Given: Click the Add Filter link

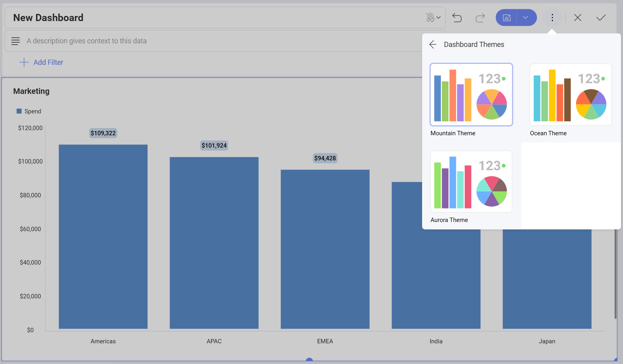Looking at the screenshot, I should coord(48,62).
